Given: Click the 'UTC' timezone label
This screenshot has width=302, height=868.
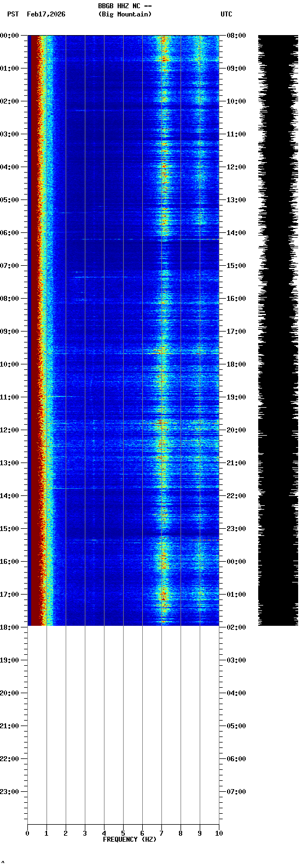Looking at the screenshot, I should [226, 14].
